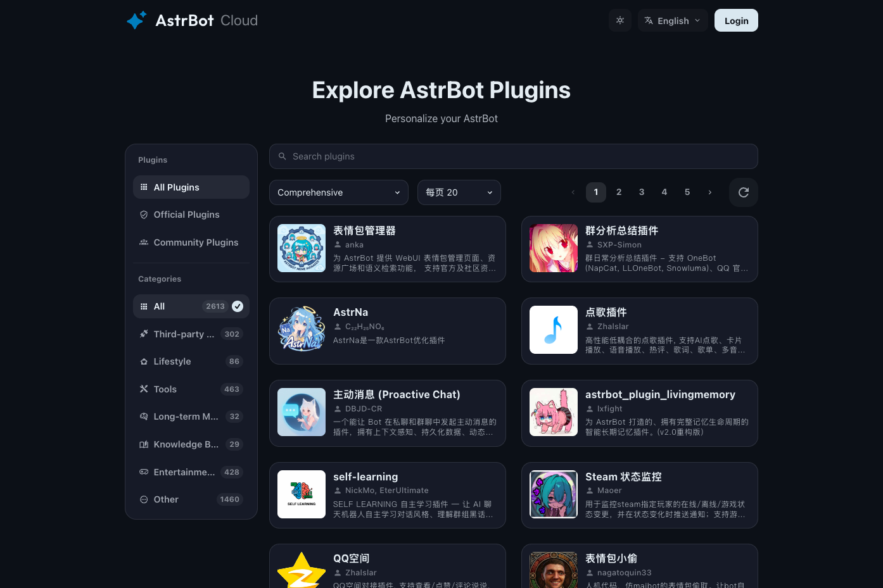Open the 表情包管理器 plugin thumbnail
883x588 pixels.
tap(302, 248)
